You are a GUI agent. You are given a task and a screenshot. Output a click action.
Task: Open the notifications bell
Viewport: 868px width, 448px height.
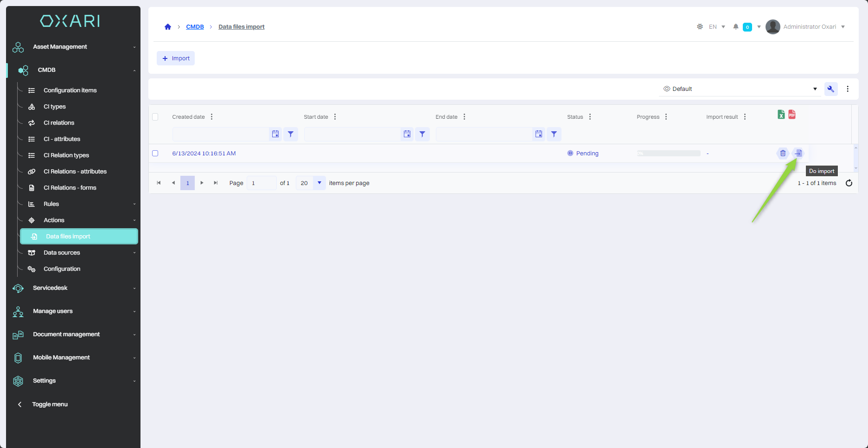pyautogui.click(x=735, y=27)
